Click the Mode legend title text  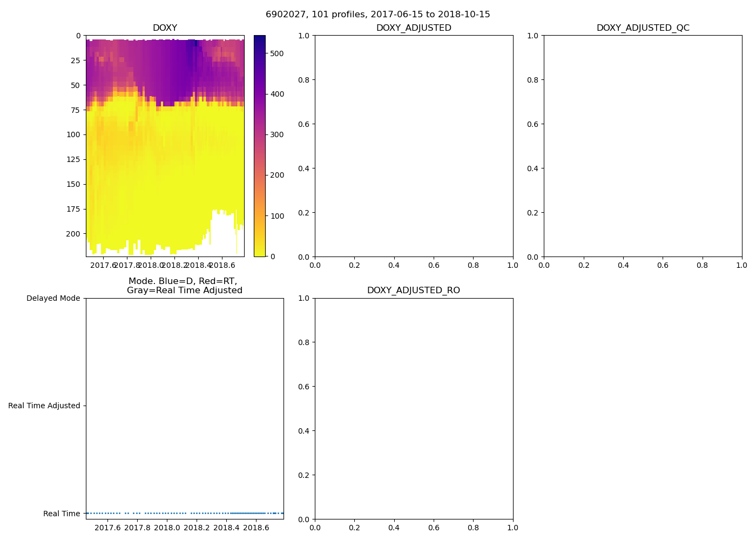184,286
